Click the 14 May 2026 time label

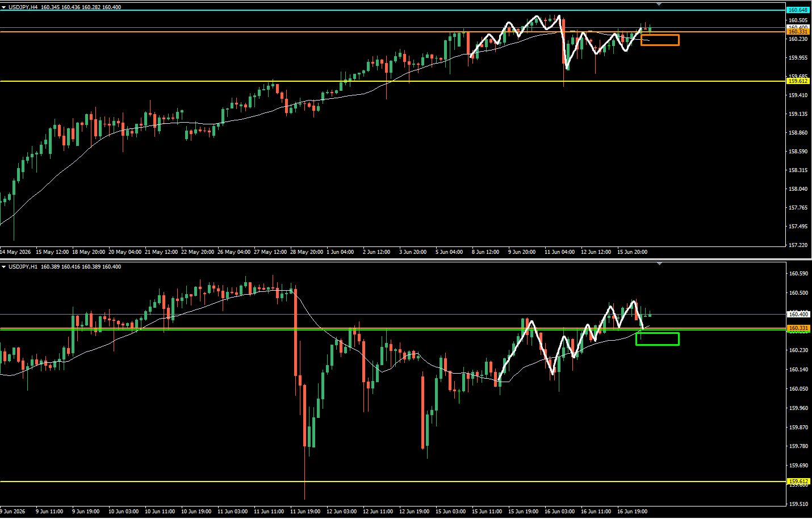pyautogui.click(x=16, y=252)
